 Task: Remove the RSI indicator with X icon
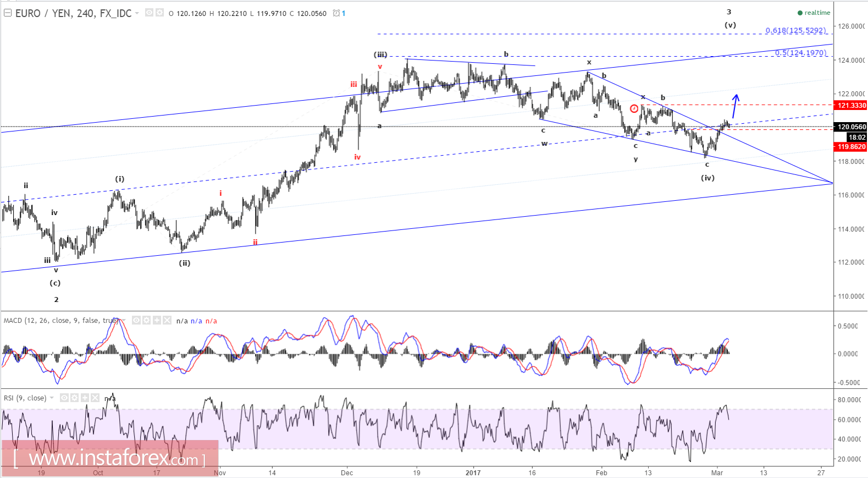[x=95, y=398]
